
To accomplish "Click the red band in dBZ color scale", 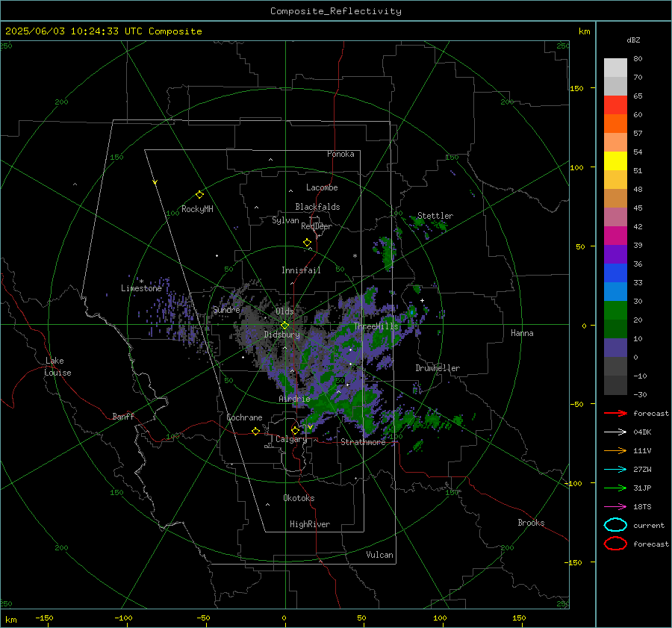I will 615,105.
